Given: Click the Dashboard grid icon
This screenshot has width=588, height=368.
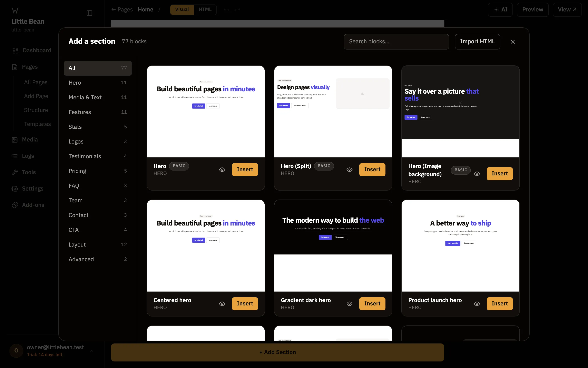Looking at the screenshot, I should pyautogui.click(x=15, y=51).
